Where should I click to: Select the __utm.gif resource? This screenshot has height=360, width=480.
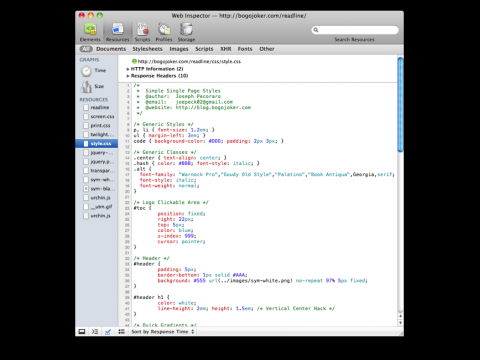coord(98,207)
